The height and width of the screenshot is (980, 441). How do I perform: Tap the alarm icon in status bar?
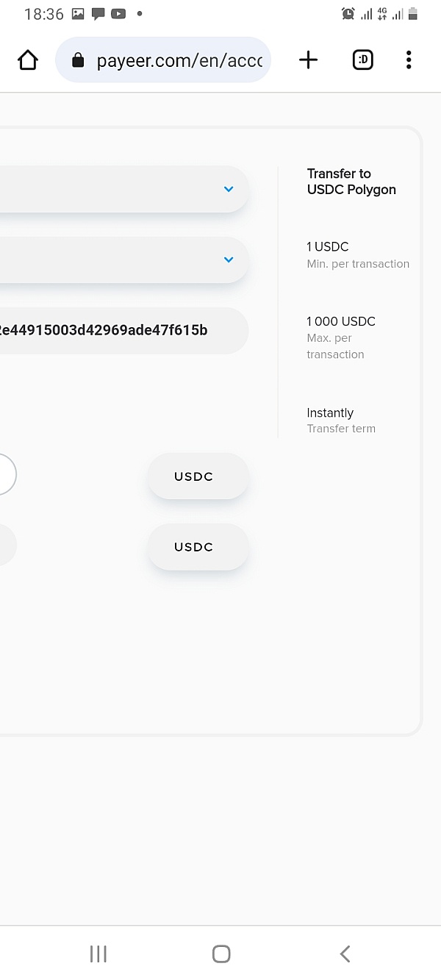tap(348, 13)
